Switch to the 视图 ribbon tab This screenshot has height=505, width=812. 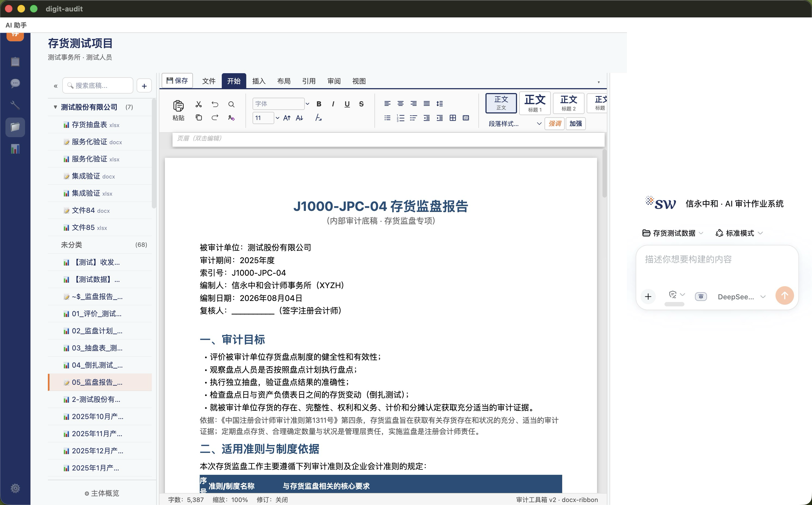[x=359, y=81]
